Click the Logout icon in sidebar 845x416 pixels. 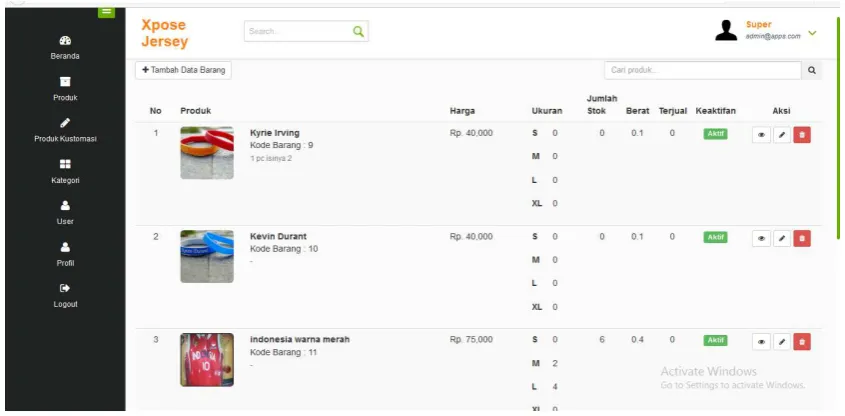(x=65, y=288)
